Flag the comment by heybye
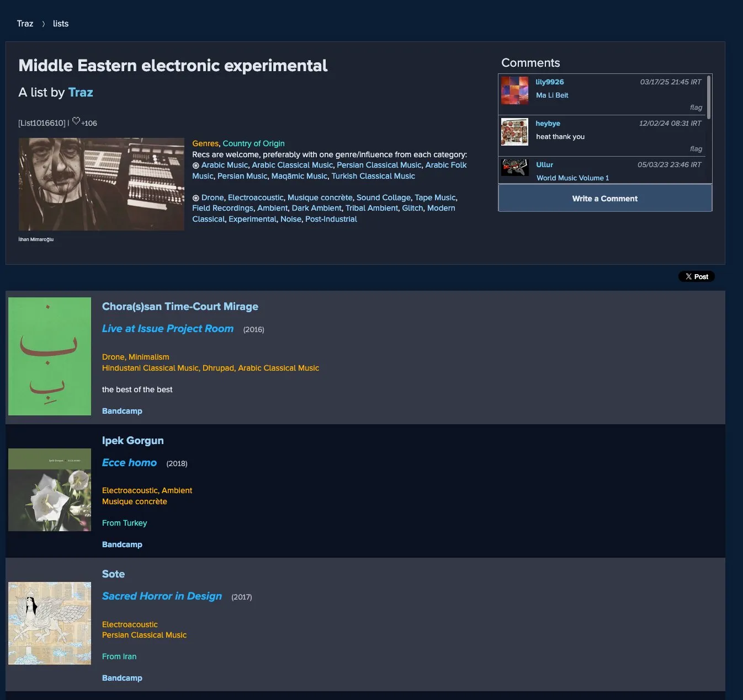This screenshot has width=743, height=700. tap(696, 149)
